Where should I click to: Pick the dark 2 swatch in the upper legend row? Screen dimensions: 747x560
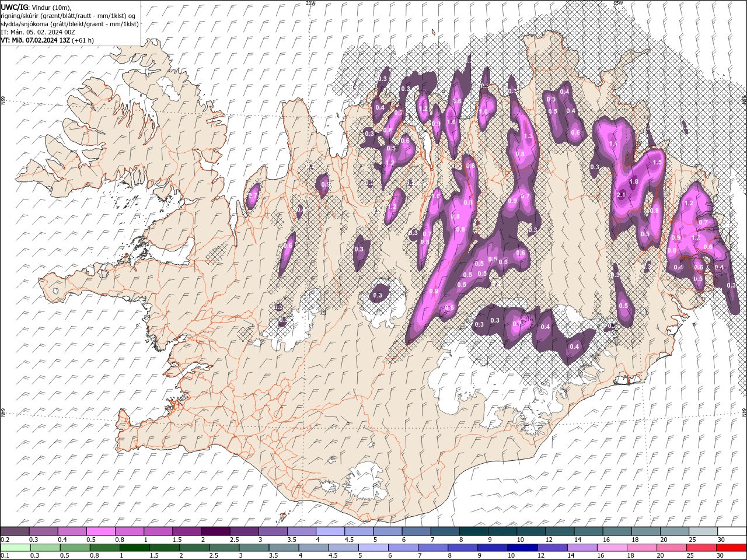coord(215,531)
